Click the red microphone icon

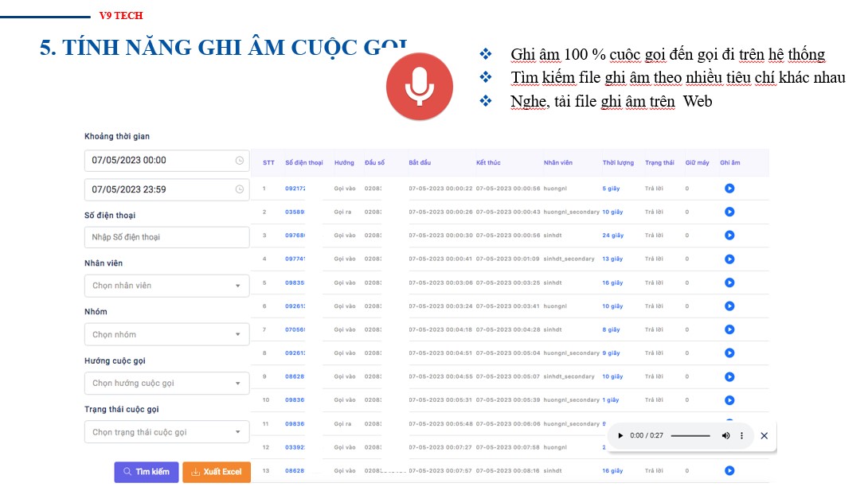click(x=419, y=88)
